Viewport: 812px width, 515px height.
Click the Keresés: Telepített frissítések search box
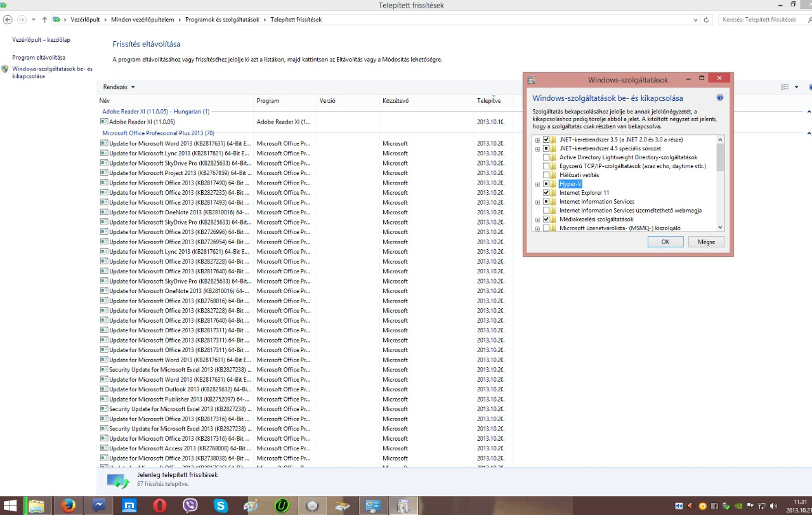pyautogui.click(x=763, y=20)
